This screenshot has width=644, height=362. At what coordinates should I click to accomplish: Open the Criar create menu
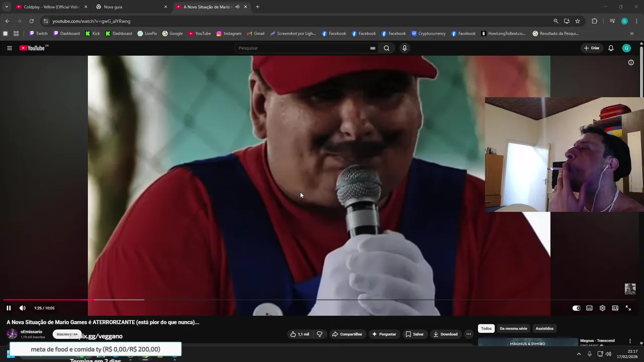tap(592, 48)
